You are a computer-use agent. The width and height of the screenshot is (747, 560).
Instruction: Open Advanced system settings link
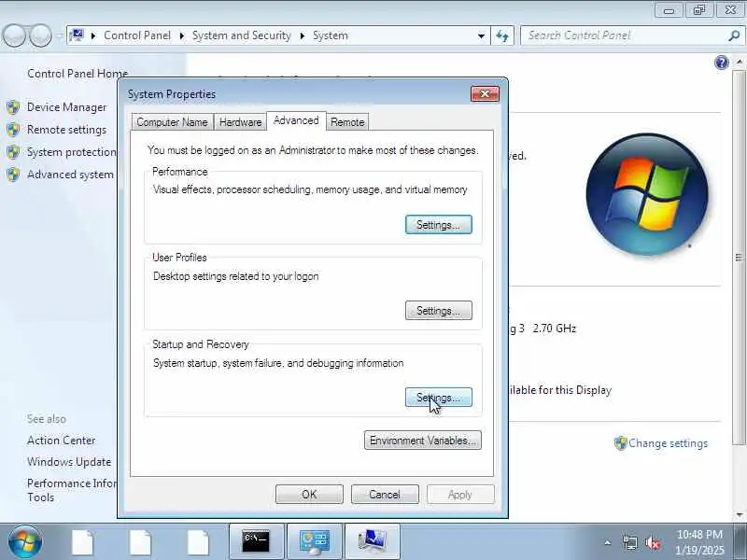[x=71, y=175]
